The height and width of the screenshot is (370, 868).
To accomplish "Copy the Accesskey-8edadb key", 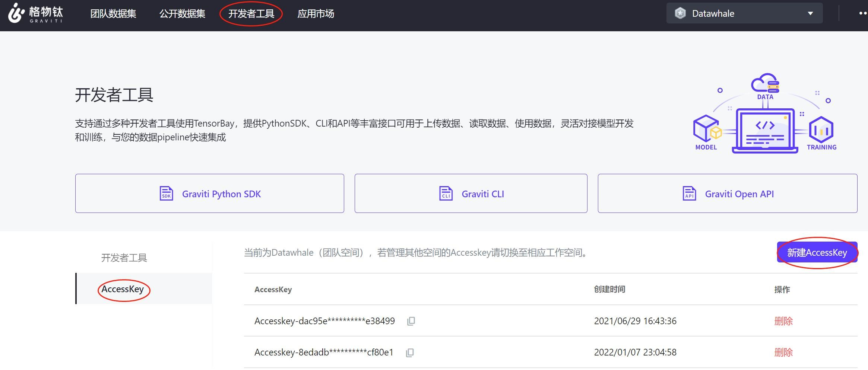I will (410, 353).
